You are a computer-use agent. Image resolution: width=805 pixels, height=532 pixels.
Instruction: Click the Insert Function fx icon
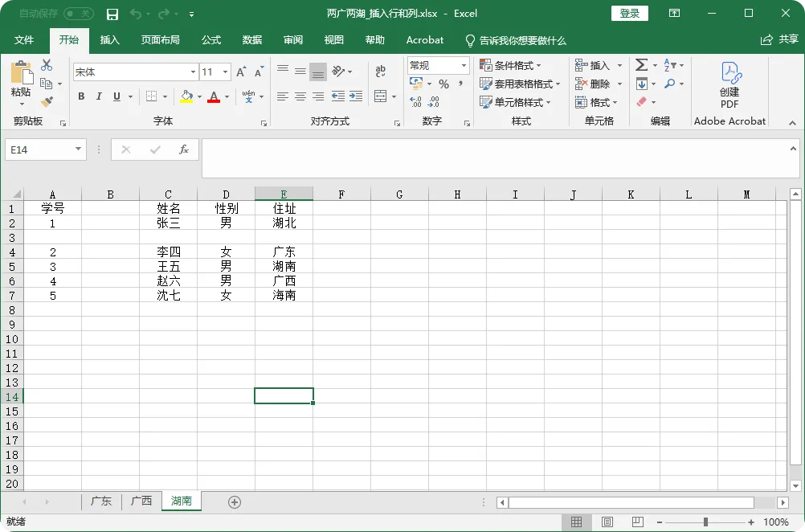[x=184, y=149]
